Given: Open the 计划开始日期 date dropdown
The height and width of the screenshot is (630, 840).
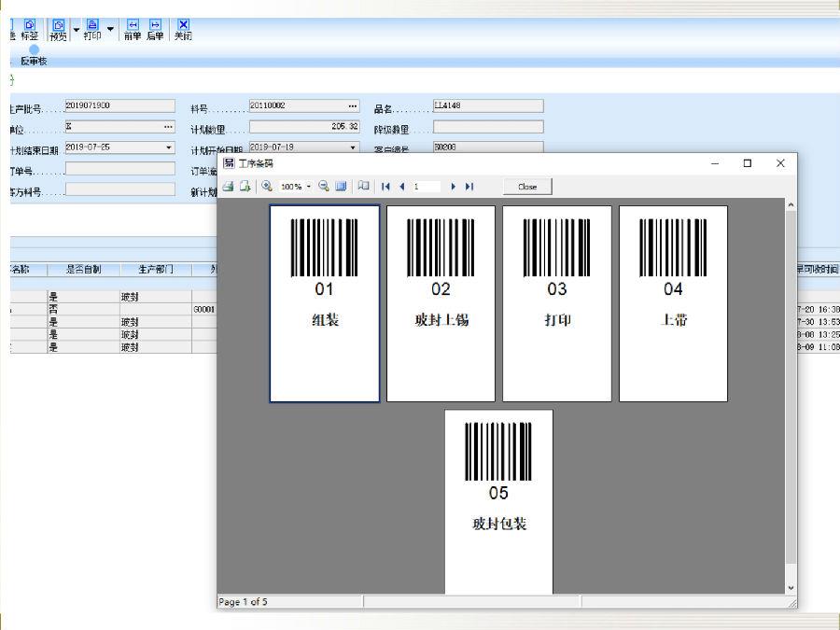Looking at the screenshot, I should [353, 147].
